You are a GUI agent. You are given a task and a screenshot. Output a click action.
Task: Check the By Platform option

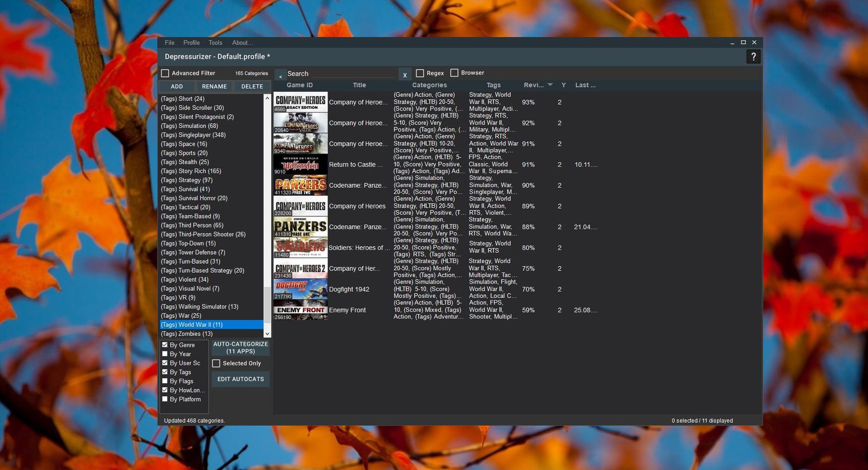point(165,399)
